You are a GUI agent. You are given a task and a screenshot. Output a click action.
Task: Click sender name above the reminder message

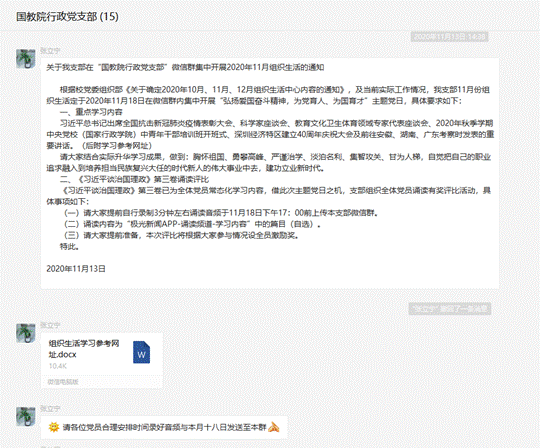click(x=50, y=409)
